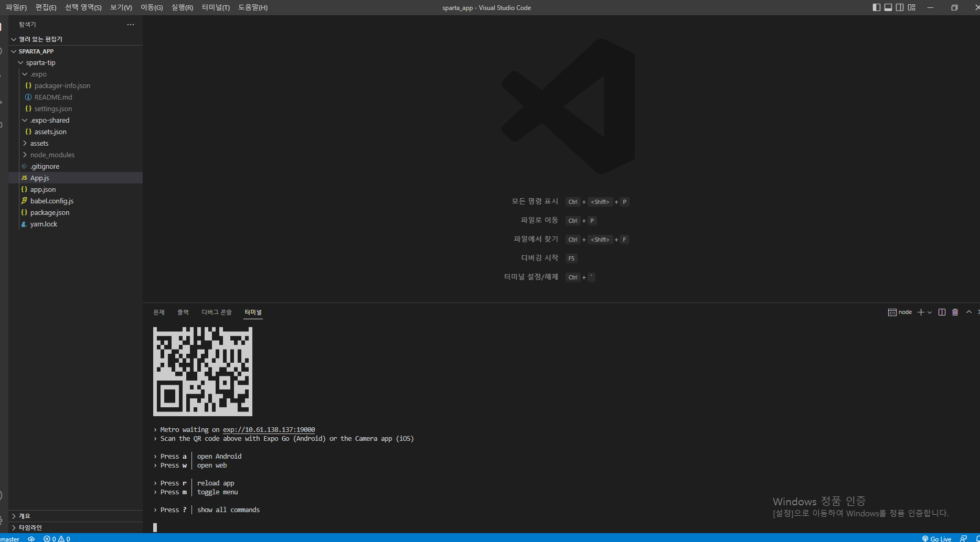Expand the 개요 outline section

76,516
